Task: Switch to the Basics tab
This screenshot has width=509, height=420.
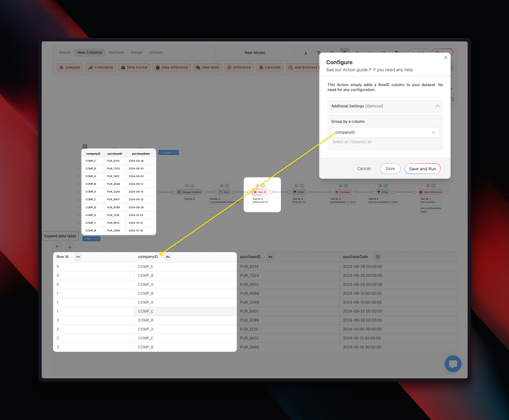Action: 65,52
